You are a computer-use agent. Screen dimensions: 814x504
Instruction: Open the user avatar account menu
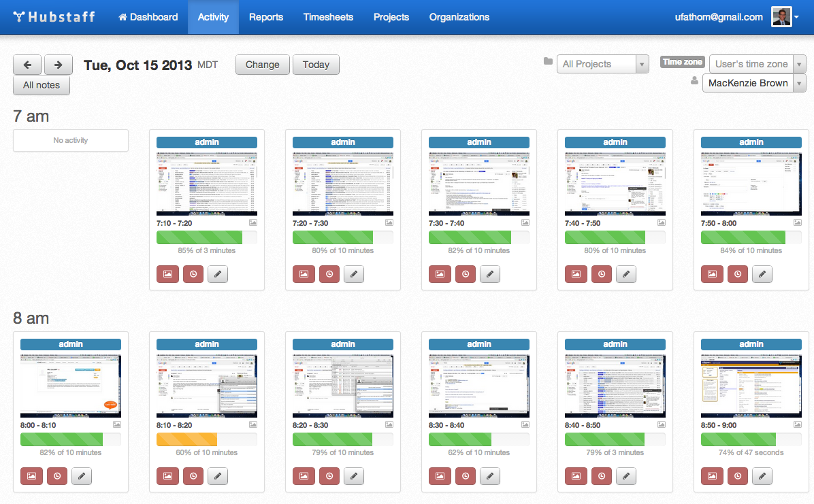(x=785, y=17)
